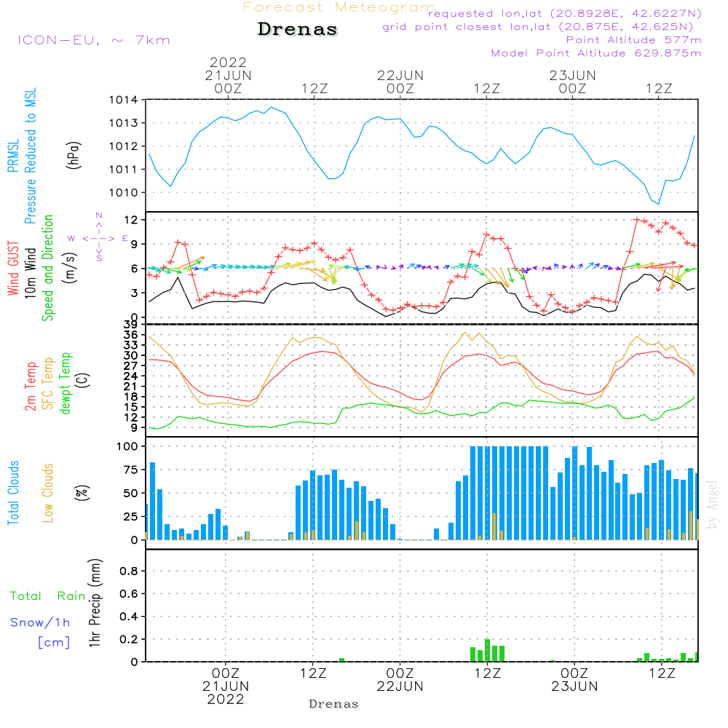Click the wind direction compass rose
728x728 pixels.
(x=98, y=237)
